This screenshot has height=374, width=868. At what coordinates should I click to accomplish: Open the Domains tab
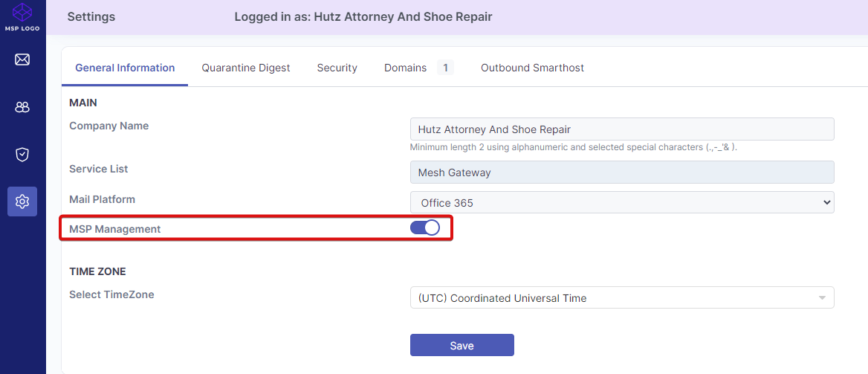click(x=406, y=68)
